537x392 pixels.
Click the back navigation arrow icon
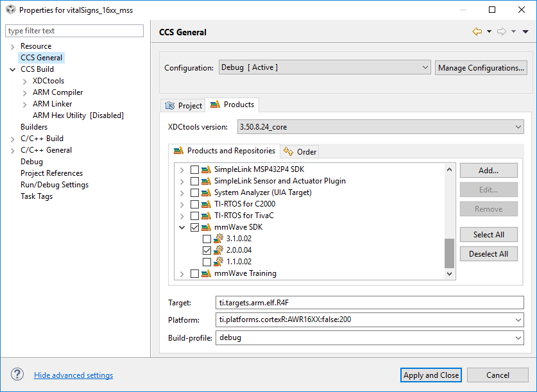pos(477,31)
